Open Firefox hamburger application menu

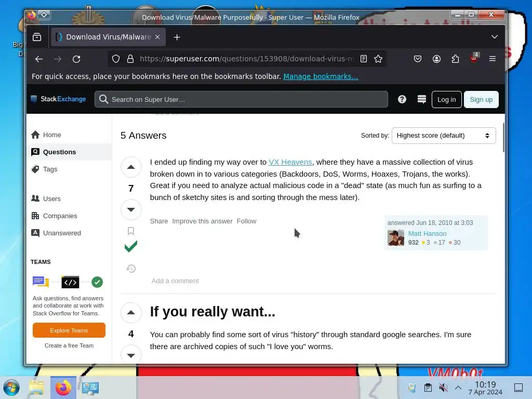(x=493, y=59)
